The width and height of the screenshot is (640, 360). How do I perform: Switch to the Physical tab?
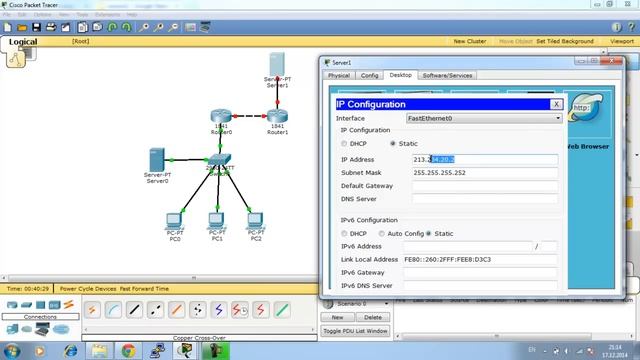(x=339, y=76)
